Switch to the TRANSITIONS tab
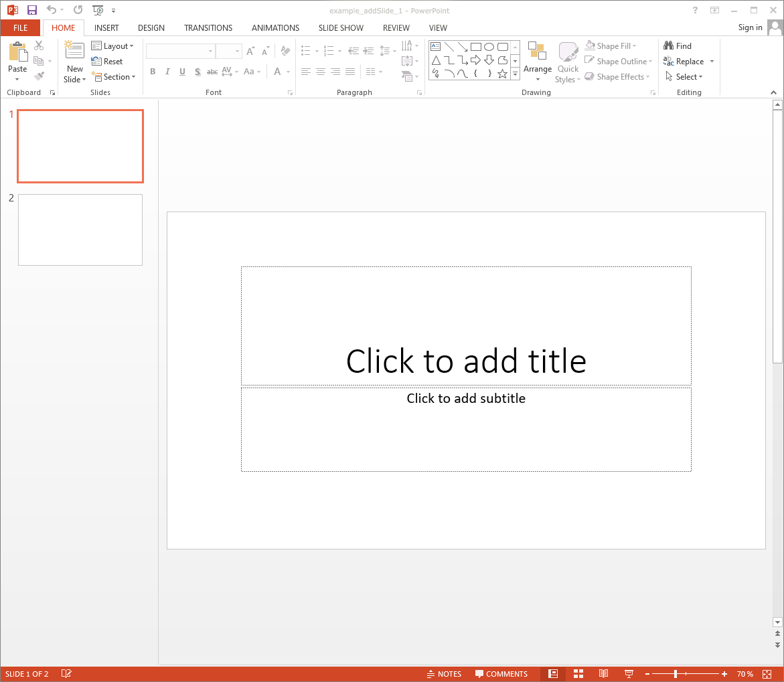 coord(208,28)
